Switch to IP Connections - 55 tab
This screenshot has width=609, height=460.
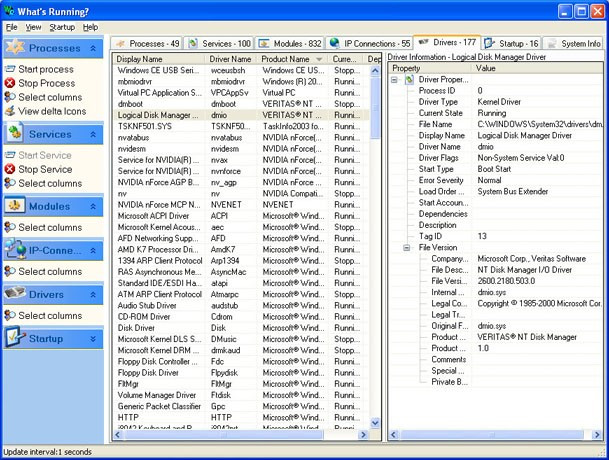point(369,44)
